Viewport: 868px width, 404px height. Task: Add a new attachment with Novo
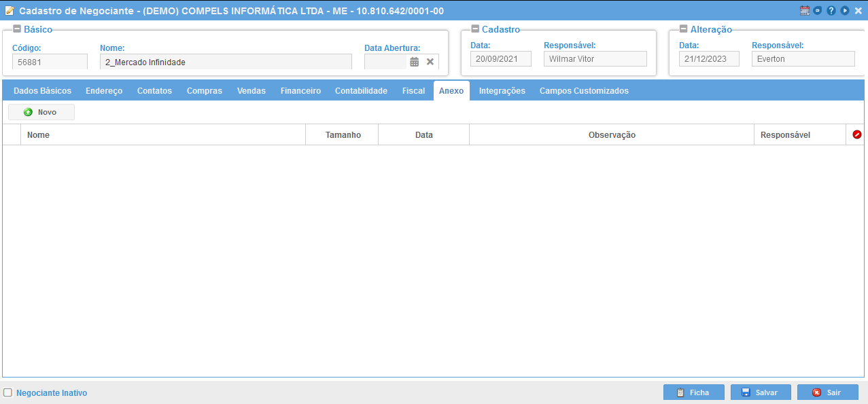[x=41, y=112]
